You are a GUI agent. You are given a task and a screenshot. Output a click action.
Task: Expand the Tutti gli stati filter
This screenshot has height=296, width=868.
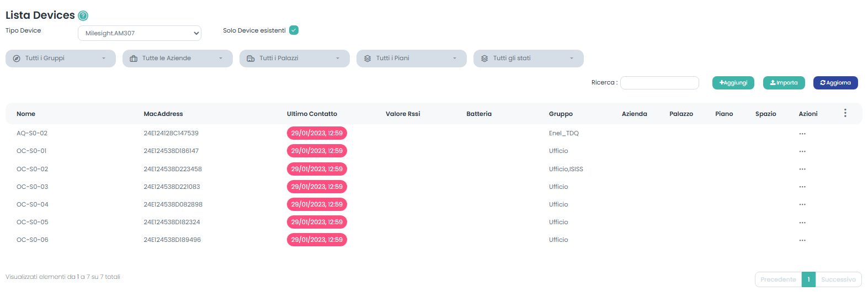click(529, 59)
